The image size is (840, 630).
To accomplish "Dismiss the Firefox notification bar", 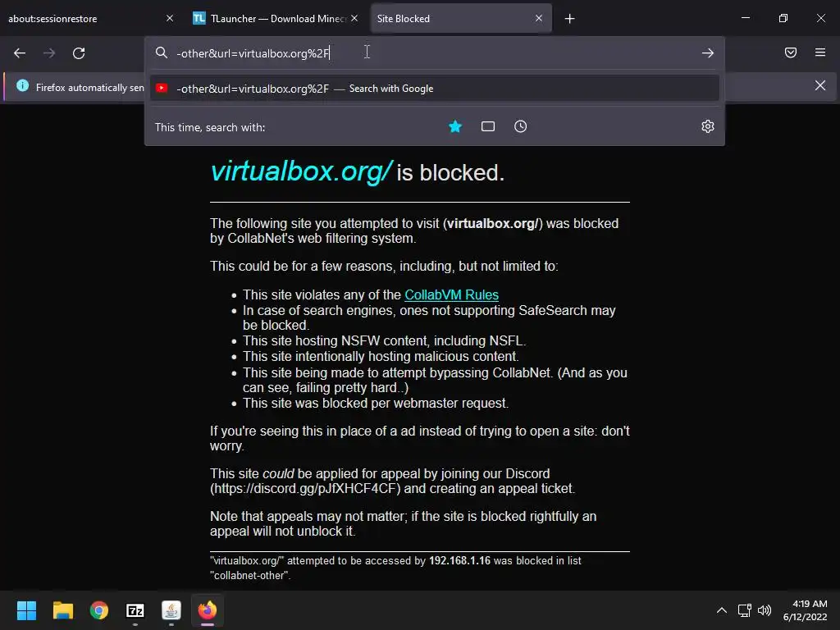I will 820,85.
